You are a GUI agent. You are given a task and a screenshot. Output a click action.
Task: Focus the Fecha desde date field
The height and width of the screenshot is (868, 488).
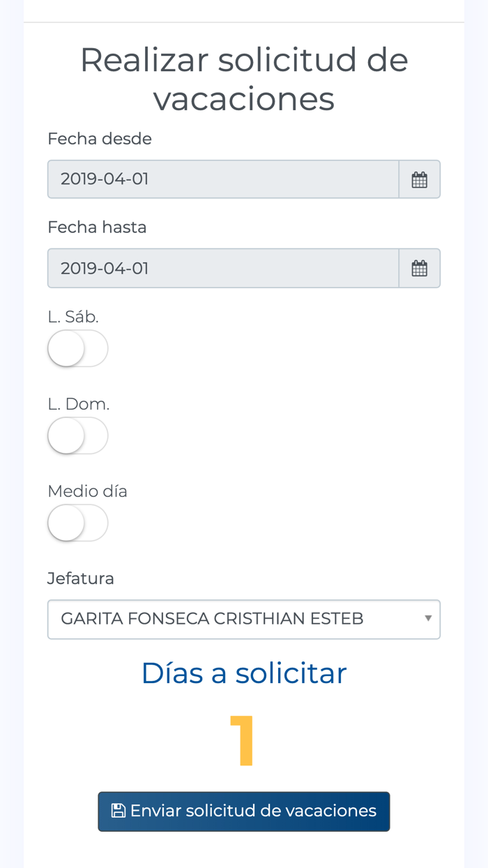click(x=223, y=179)
